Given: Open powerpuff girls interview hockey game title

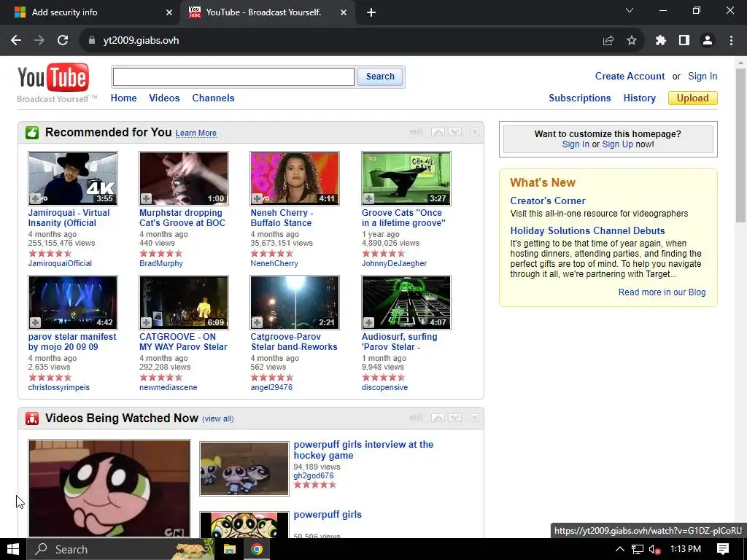Looking at the screenshot, I should coord(363,450).
